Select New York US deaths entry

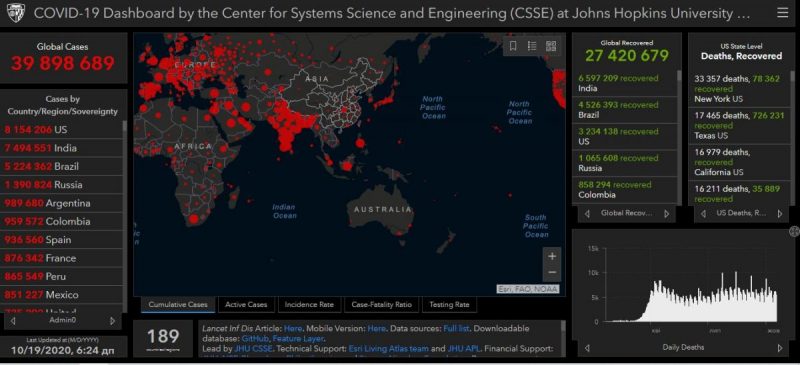740,89
